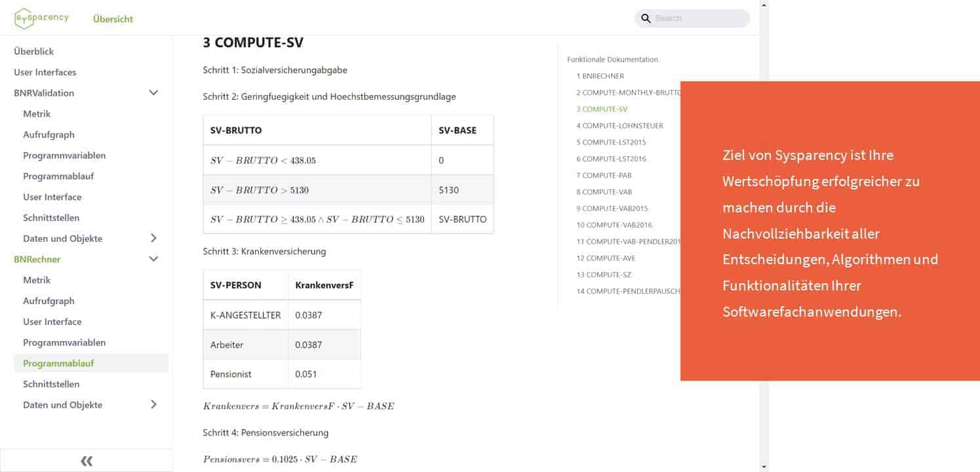The width and height of the screenshot is (980, 472).
Task: Click Schritt 4: Pensionsversicherung text
Action: 265,433
